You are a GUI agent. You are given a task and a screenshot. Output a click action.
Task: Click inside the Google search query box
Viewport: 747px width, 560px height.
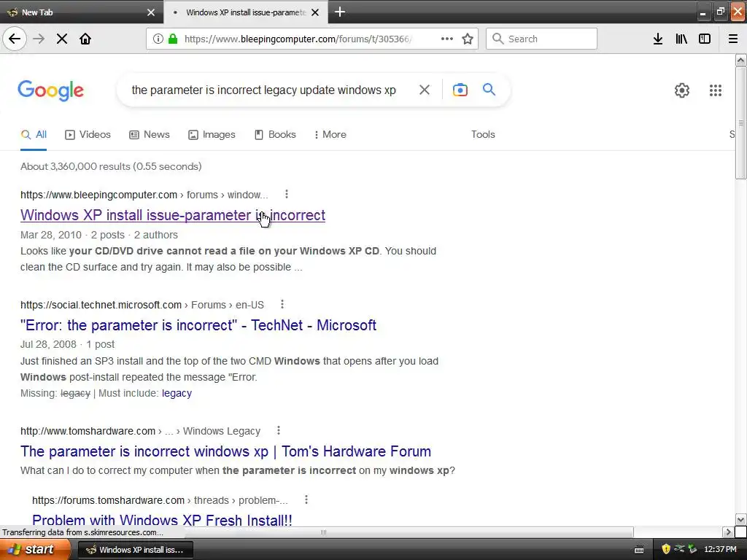click(263, 90)
